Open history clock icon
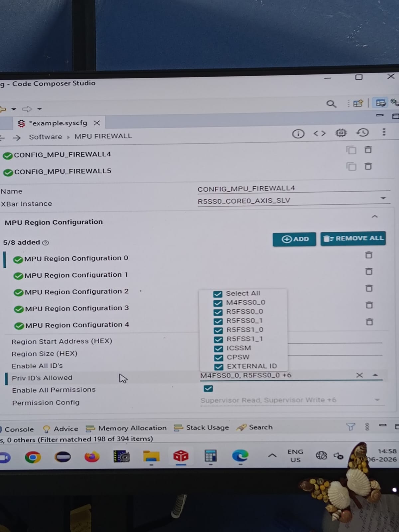 (363, 133)
